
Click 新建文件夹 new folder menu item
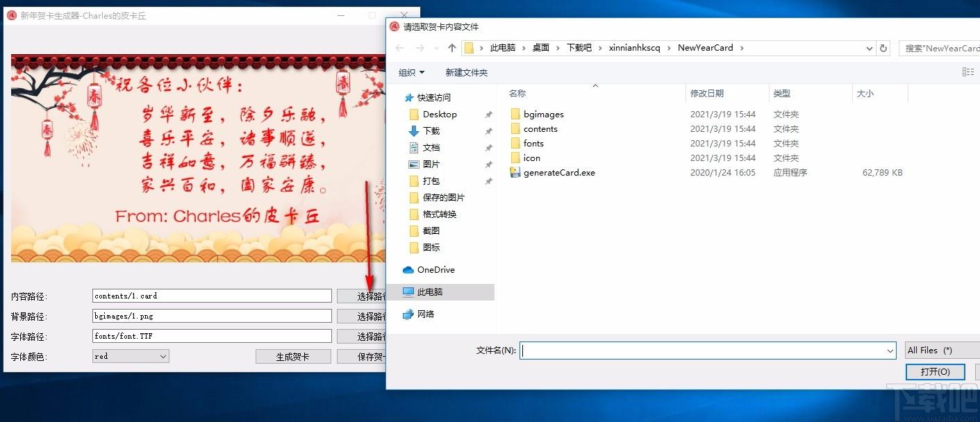coord(466,72)
